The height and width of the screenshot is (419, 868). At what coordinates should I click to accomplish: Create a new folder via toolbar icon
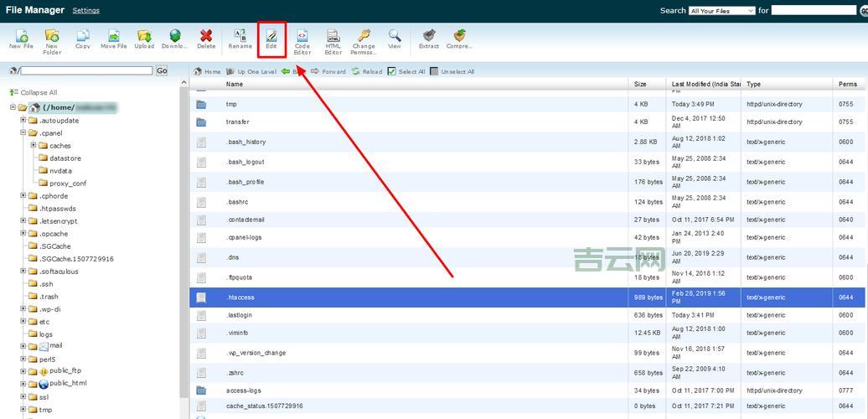pos(52,39)
